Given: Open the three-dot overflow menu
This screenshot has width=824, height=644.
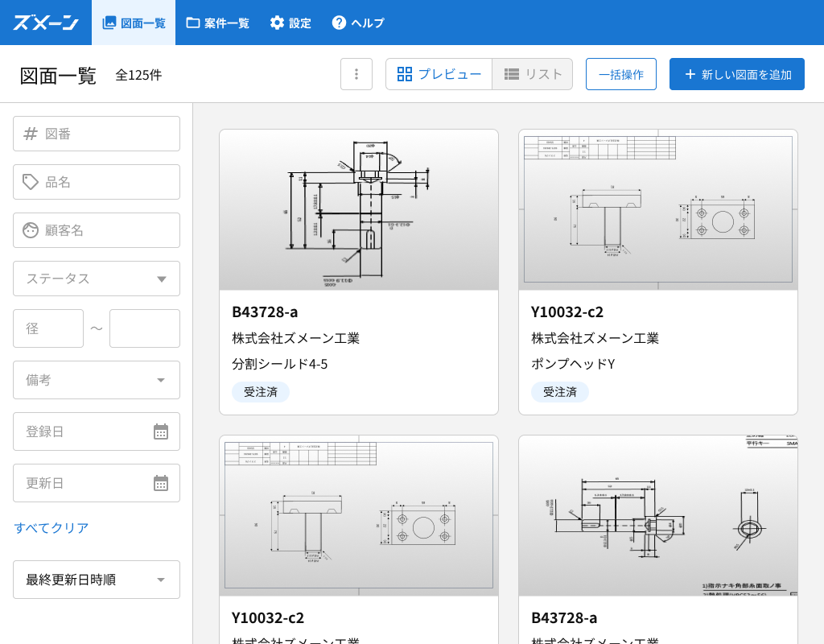Looking at the screenshot, I should coord(356,73).
